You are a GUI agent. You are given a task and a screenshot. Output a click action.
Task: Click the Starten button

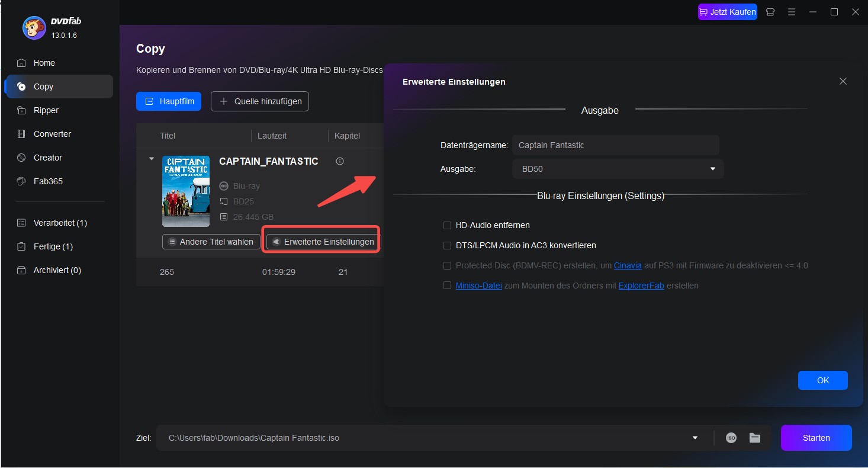point(816,438)
